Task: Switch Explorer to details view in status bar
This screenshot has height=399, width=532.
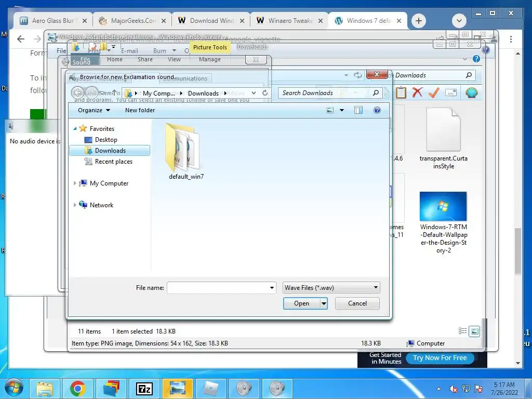Action: pos(462,331)
